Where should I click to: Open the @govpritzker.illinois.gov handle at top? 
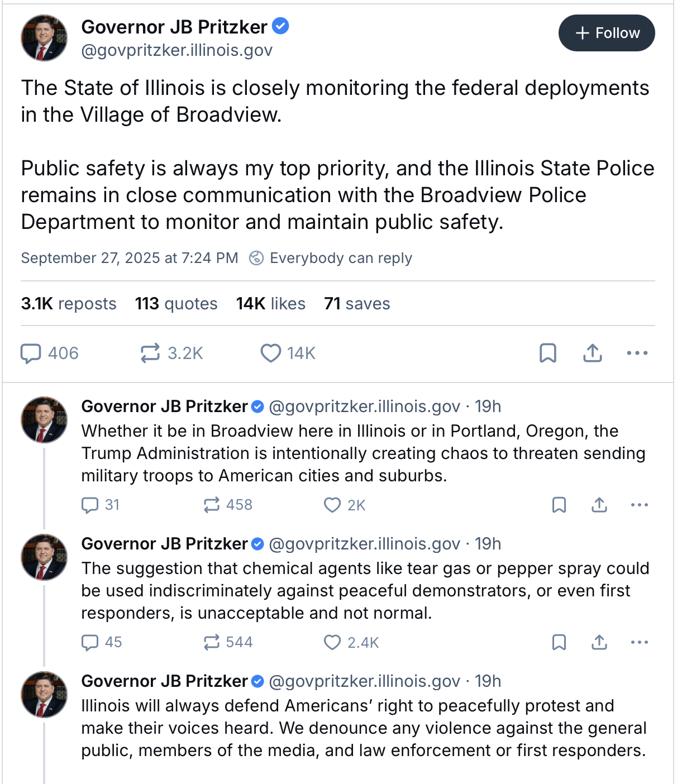pyautogui.click(x=177, y=51)
